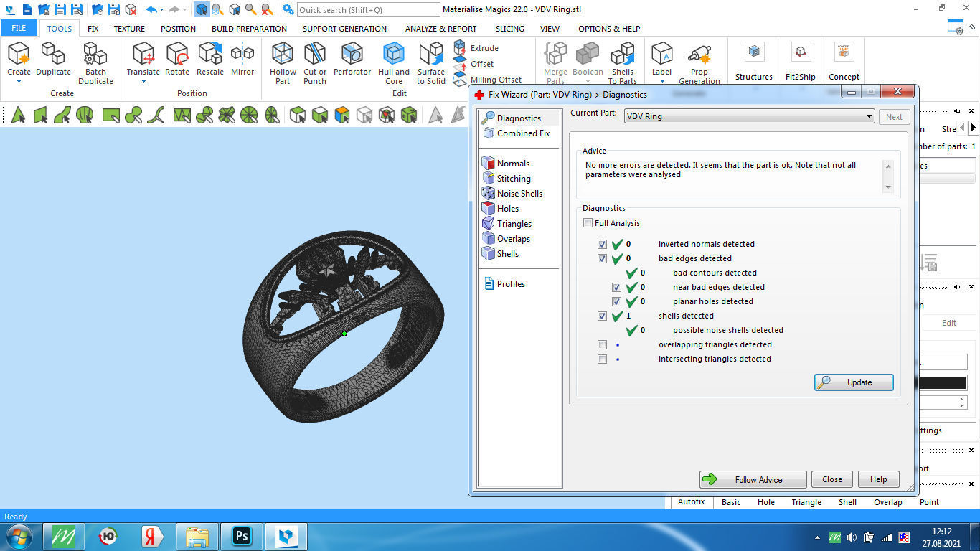Click the Follow Advice button
980x551 pixels.
[x=753, y=479]
